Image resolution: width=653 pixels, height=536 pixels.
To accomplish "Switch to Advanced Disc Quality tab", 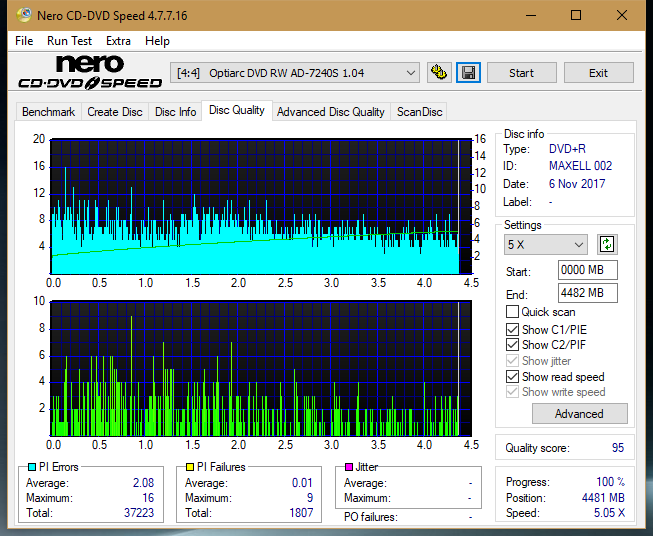I will tap(331, 112).
